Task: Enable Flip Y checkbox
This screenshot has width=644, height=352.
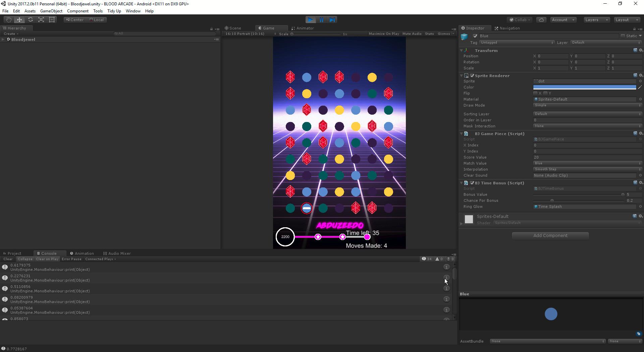Action: click(545, 93)
